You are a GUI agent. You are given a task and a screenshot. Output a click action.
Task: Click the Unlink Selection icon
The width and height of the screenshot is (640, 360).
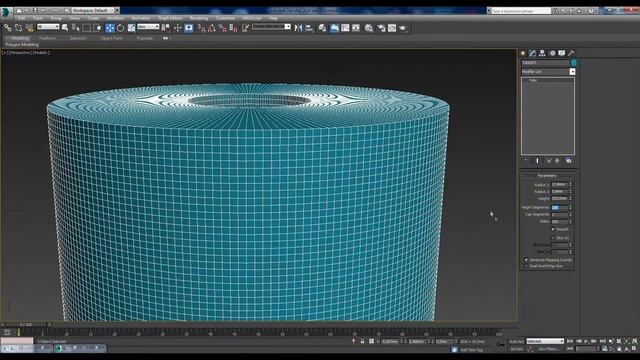(18, 28)
